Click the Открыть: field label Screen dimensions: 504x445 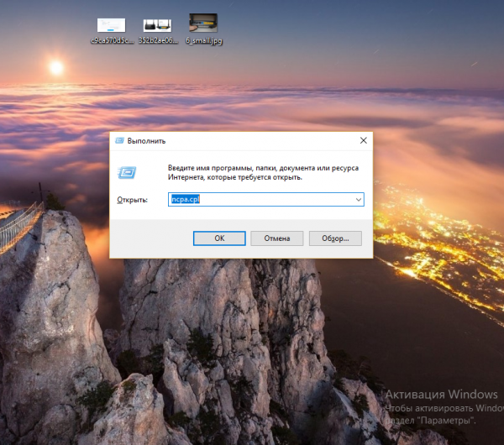coord(132,201)
